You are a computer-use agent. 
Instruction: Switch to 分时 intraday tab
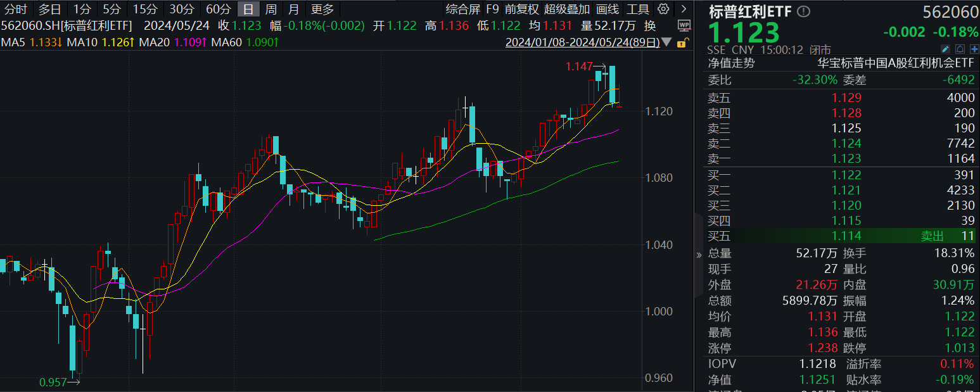[x=16, y=9]
